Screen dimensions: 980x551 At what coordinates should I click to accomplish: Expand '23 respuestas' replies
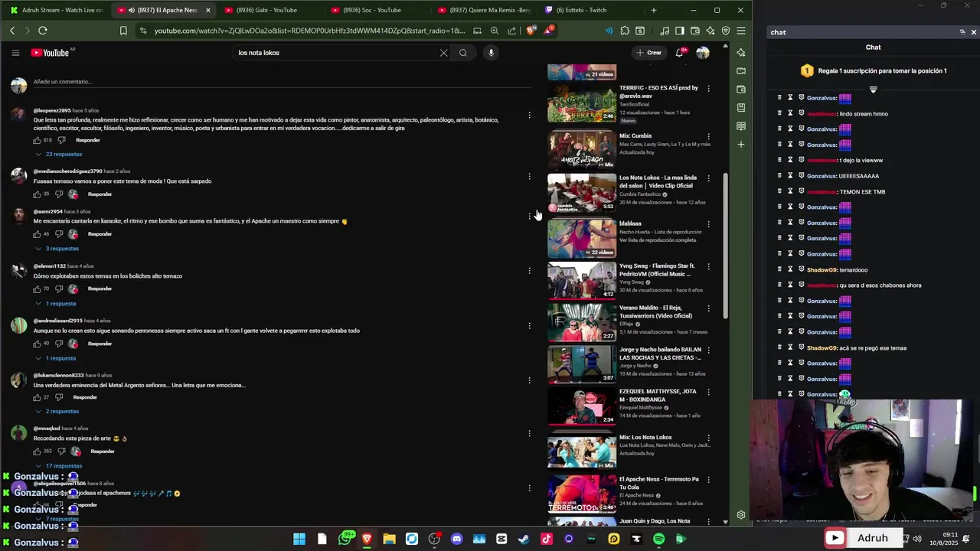(59, 155)
